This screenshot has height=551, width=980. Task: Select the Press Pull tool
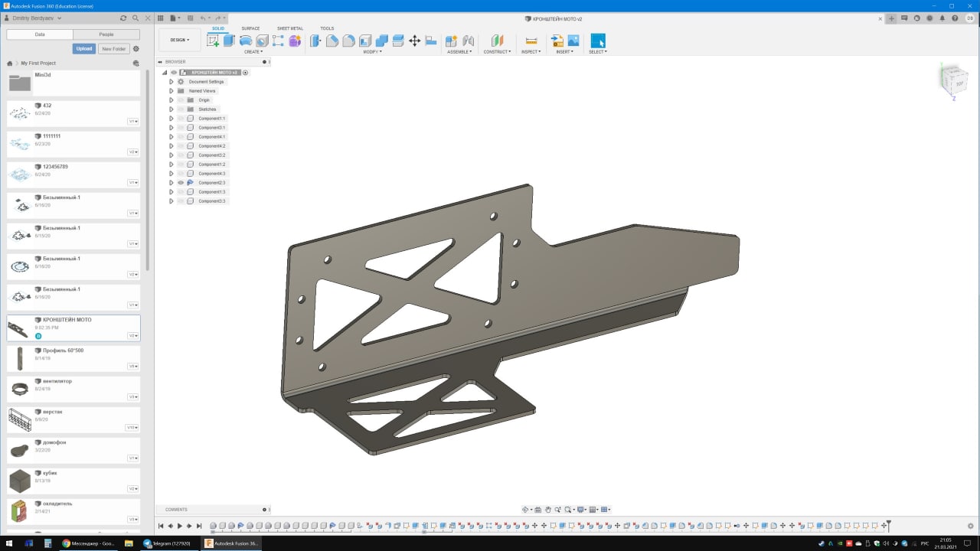pos(315,41)
